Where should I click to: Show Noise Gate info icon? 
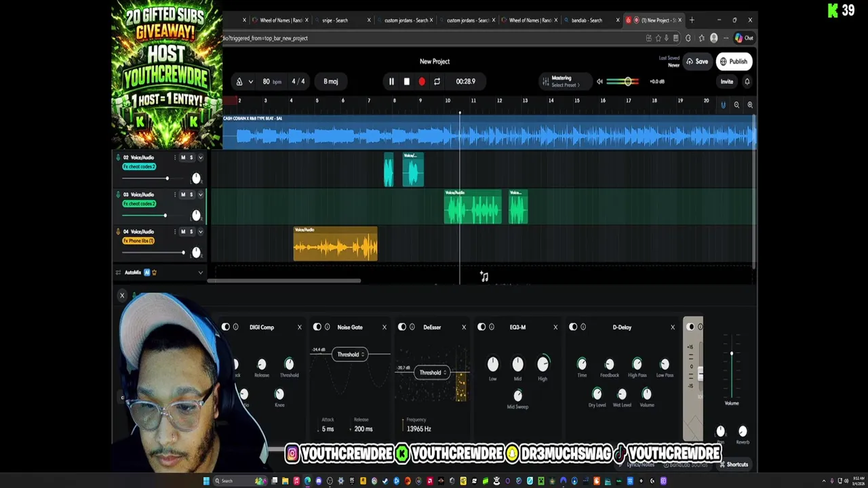point(327,327)
